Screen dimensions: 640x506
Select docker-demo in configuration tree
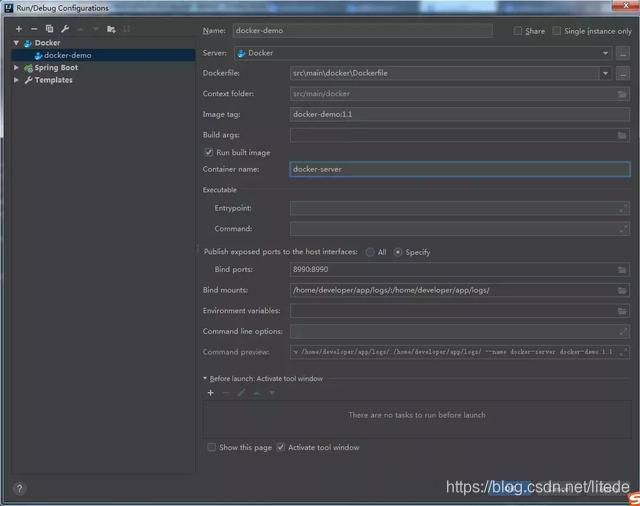click(x=67, y=55)
